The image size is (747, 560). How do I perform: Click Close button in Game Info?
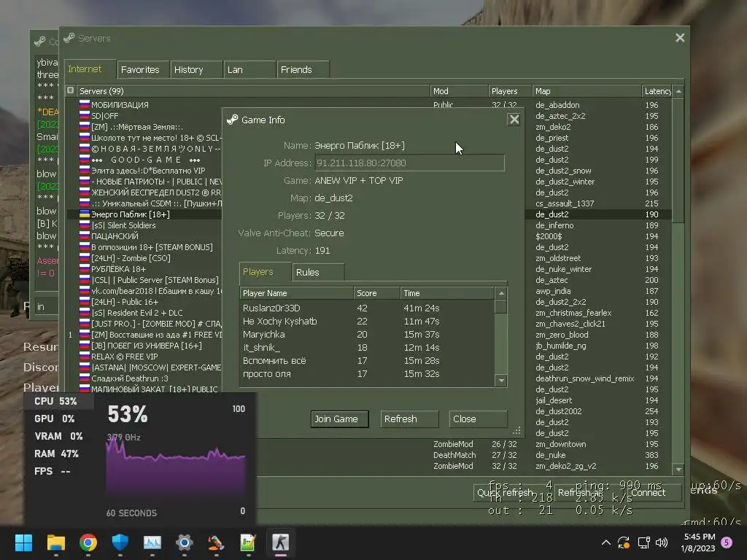coord(478,419)
